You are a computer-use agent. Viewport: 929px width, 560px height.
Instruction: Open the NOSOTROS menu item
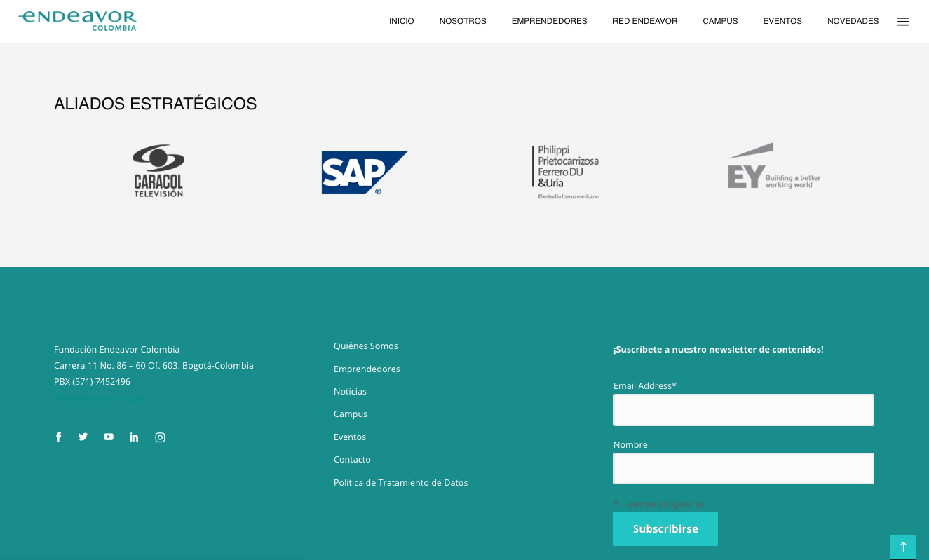pos(463,21)
